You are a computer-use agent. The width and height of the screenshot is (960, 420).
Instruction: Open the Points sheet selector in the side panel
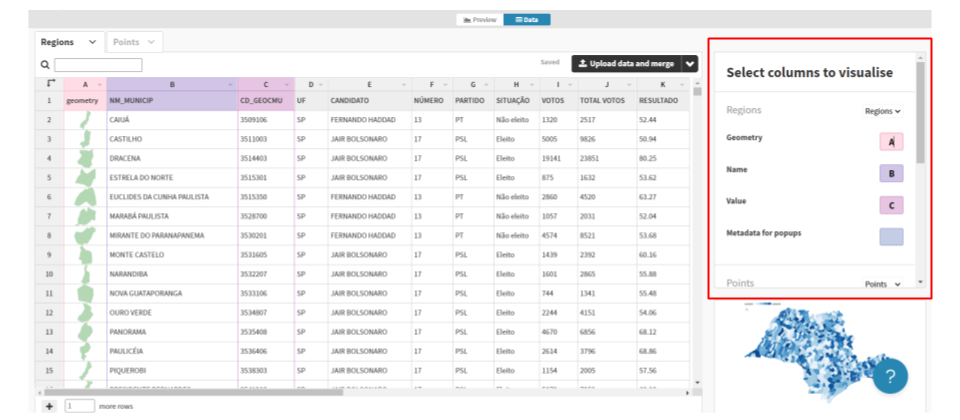pyautogui.click(x=882, y=284)
